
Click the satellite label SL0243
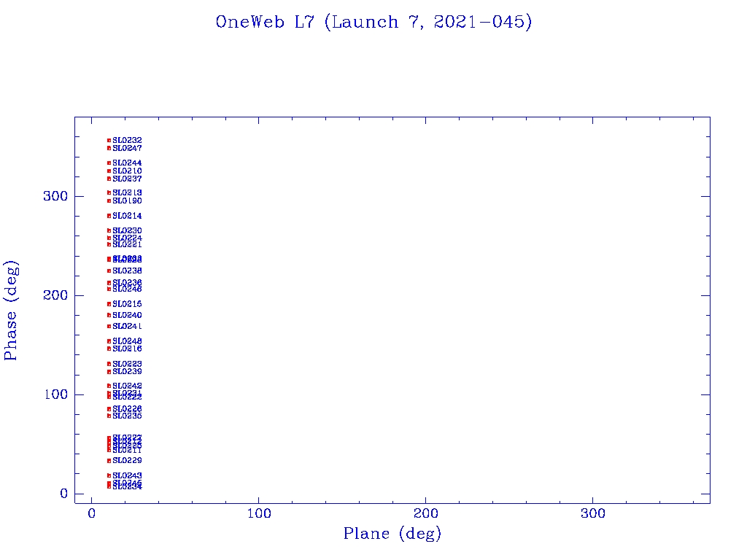pos(127,475)
